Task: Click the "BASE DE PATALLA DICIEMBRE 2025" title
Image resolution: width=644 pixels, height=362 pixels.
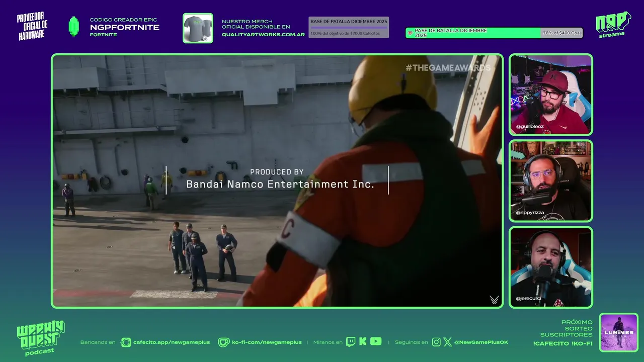Action: click(x=349, y=22)
